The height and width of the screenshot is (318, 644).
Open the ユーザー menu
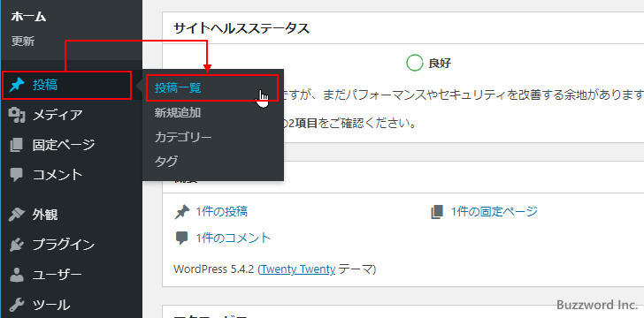pyautogui.click(x=57, y=275)
